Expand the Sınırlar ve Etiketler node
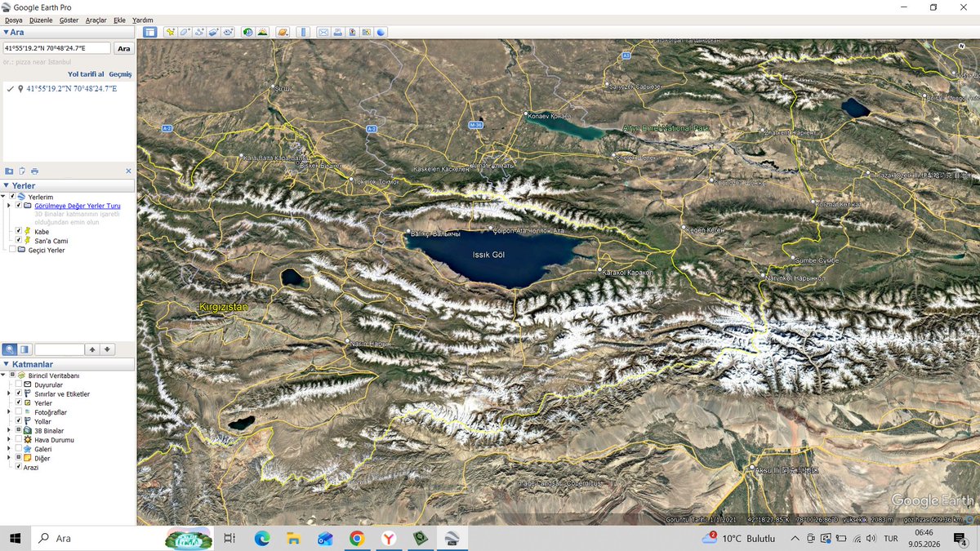 8,393
